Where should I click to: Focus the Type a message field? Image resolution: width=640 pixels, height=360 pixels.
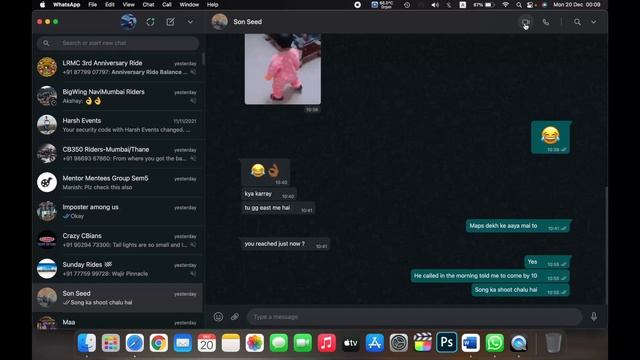tap(414, 317)
